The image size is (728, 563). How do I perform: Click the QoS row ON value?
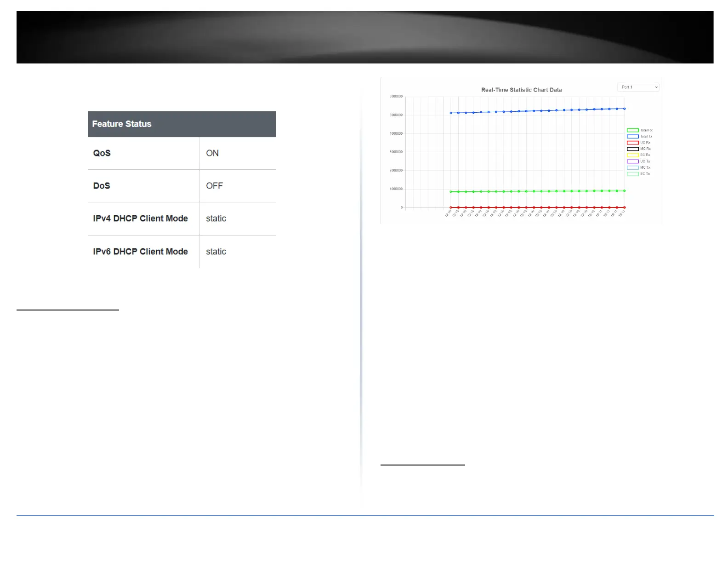[212, 153]
